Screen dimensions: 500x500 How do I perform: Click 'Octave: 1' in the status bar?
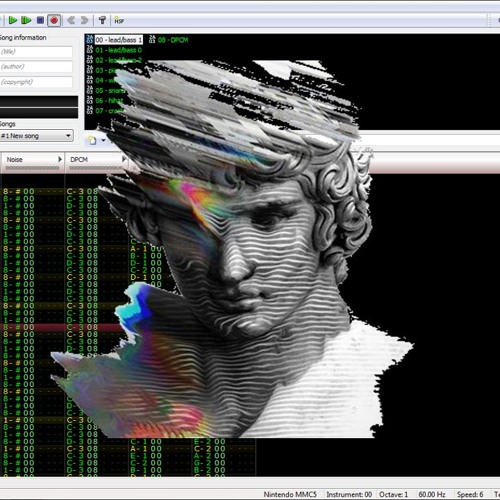tap(393, 494)
